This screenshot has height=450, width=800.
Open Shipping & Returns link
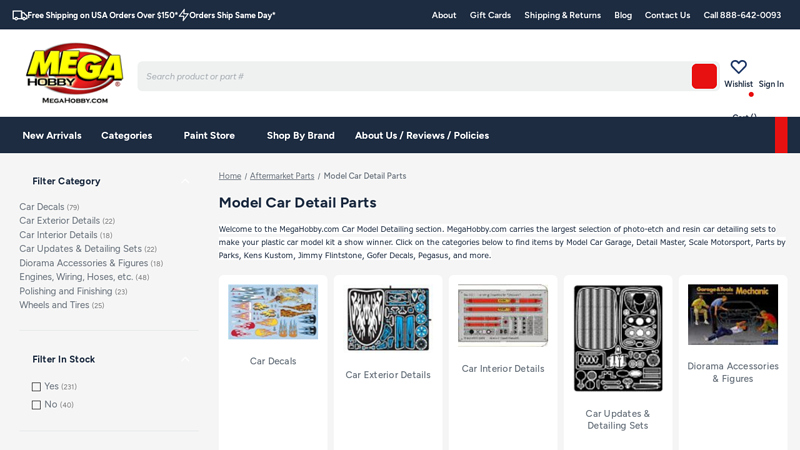(x=562, y=15)
